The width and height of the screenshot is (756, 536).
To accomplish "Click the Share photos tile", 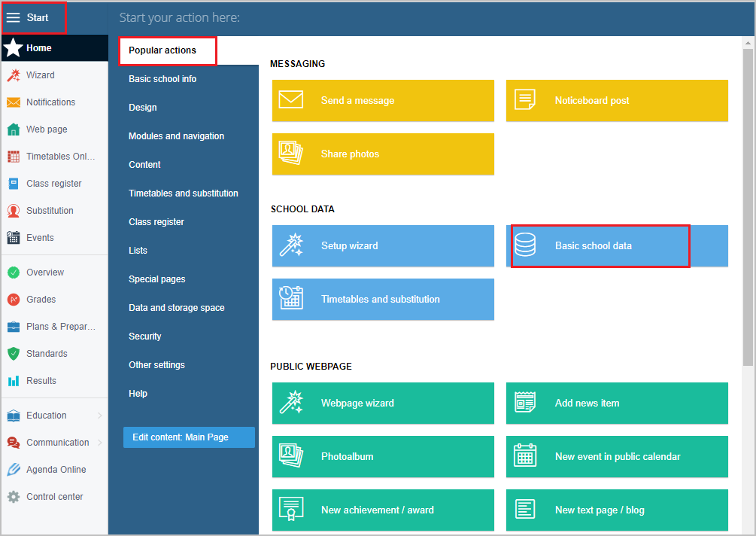I will pyautogui.click(x=384, y=154).
